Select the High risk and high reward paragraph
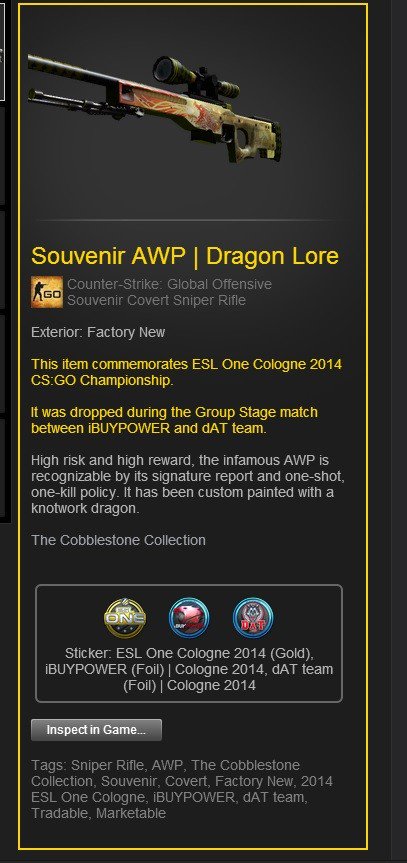This screenshot has height=863, width=407. pyautogui.click(x=190, y=484)
